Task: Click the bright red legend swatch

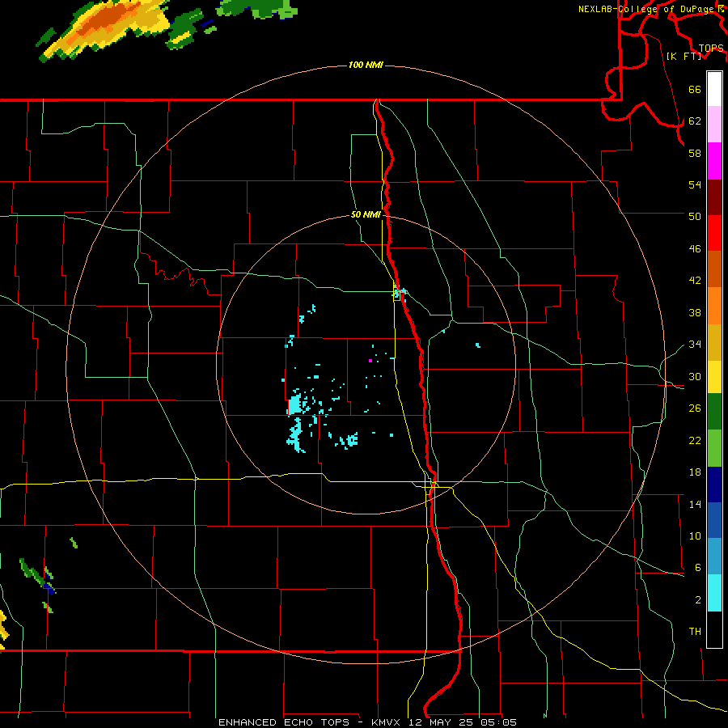Action: point(714,233)
